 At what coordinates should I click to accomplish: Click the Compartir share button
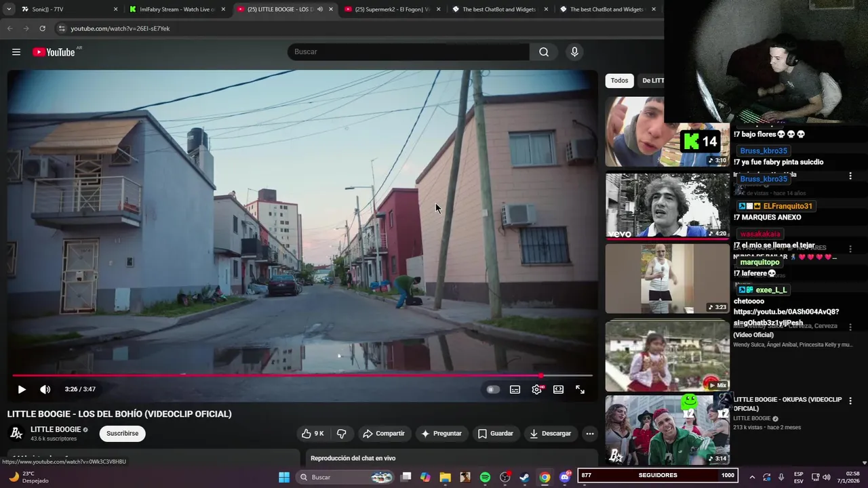384,434
